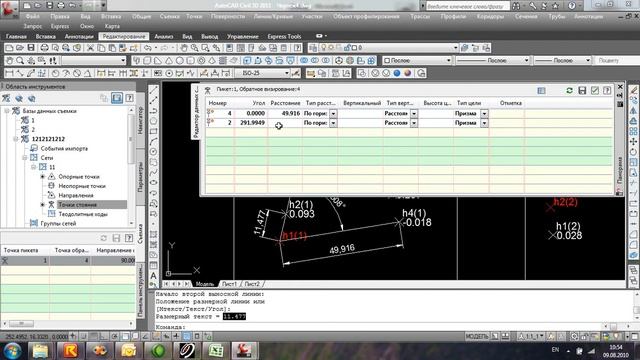
Task: Click into the keyword search field at top
Action: pos(467,6)
